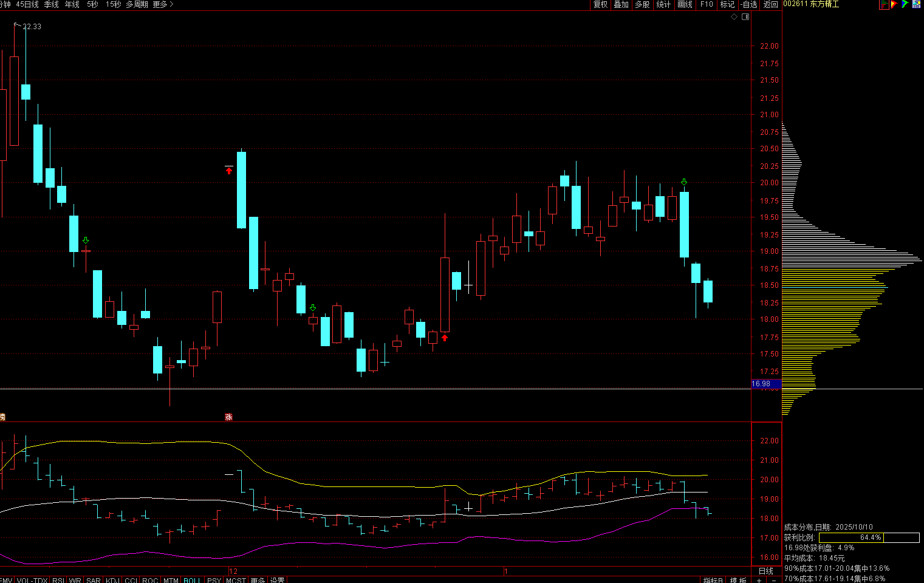This screenshot has width=924, height=583.
Task: Click the 统计 statistics button
Action: tap(663, 4)
